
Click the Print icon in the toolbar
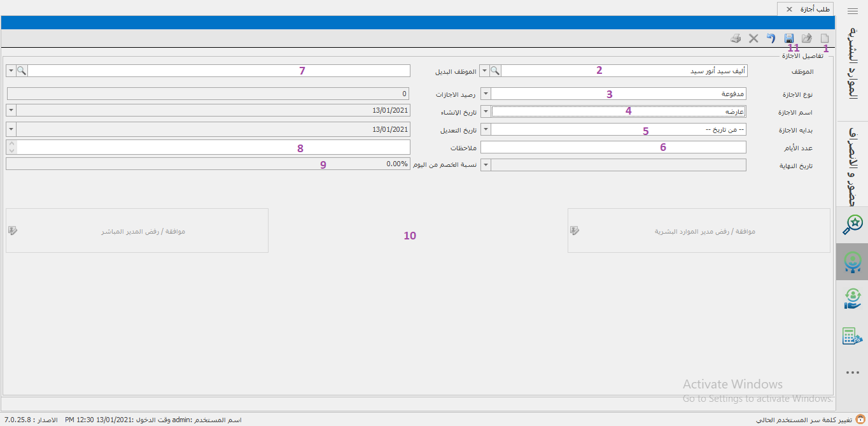[736, 39]
